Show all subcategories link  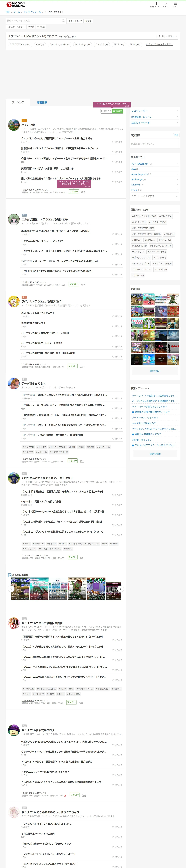[x=159, y=44]
